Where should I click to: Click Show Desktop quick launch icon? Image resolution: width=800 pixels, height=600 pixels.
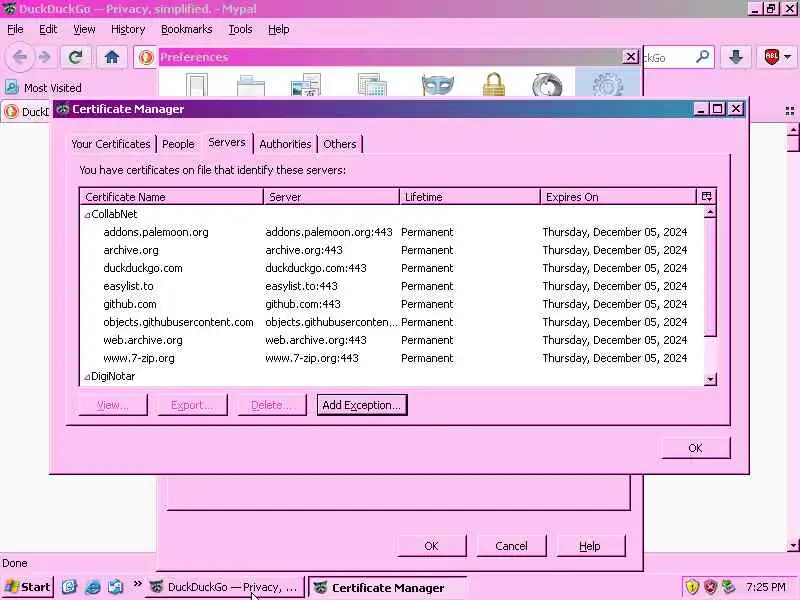click(x=69, y=587)
